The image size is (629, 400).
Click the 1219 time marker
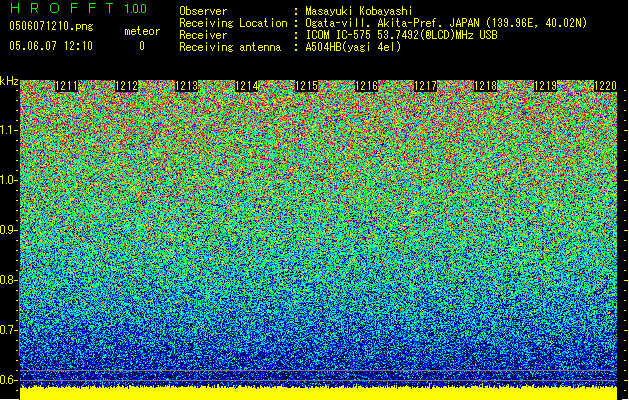(x=545, y=86)
